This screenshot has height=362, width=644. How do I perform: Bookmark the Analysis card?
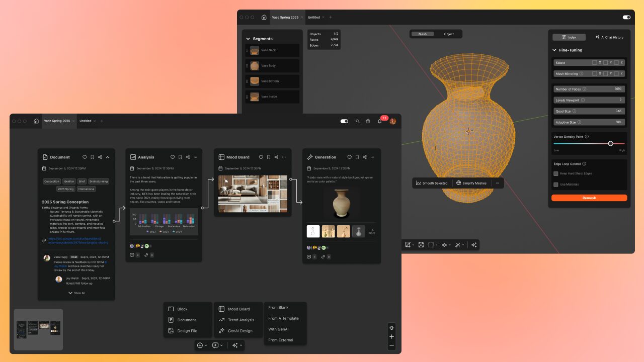click(180, 157)
